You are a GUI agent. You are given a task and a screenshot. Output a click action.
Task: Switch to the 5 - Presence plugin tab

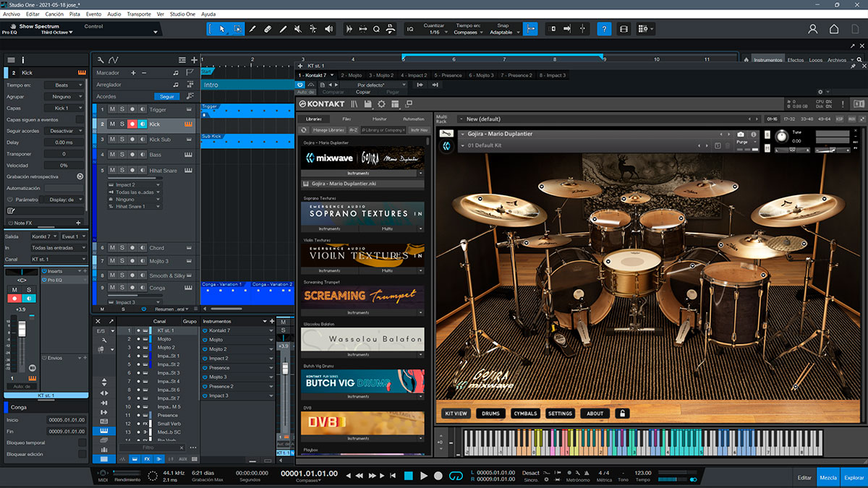(x=447, y=74)
